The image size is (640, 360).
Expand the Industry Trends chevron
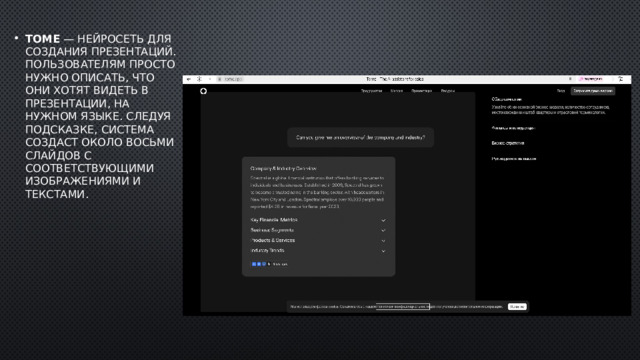point(383,251)
